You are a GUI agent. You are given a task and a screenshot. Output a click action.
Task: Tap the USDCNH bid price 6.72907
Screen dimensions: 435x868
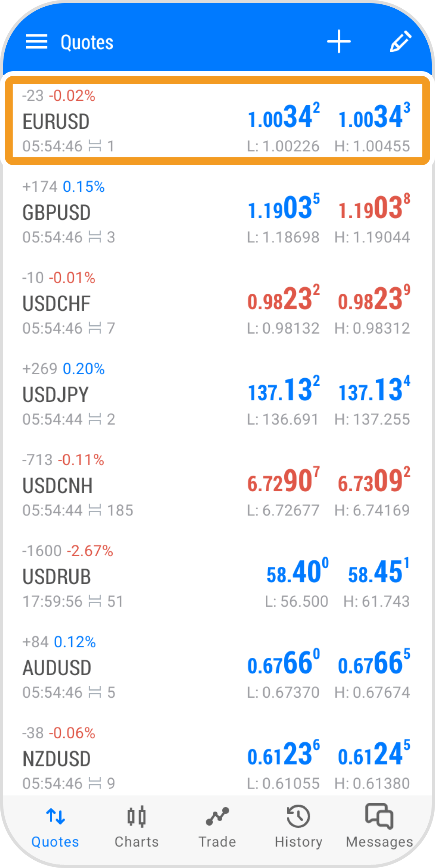tap(283, 481)
